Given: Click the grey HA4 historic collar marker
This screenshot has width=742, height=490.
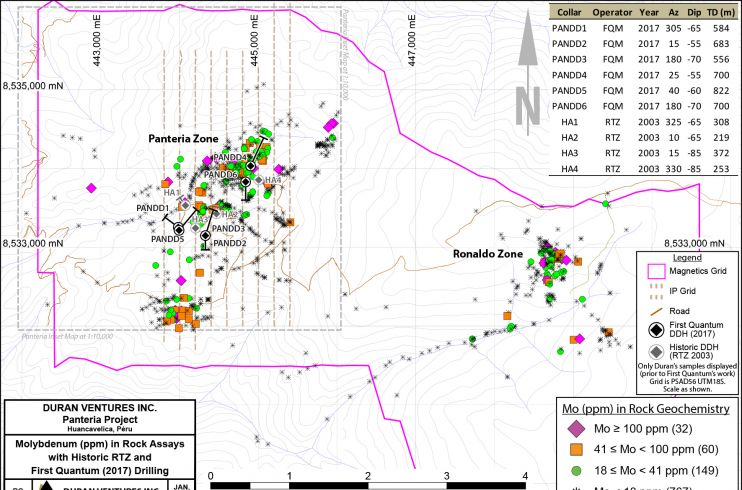Looking at the screenshot, I should pyautogui.click(x=258, y=180).
